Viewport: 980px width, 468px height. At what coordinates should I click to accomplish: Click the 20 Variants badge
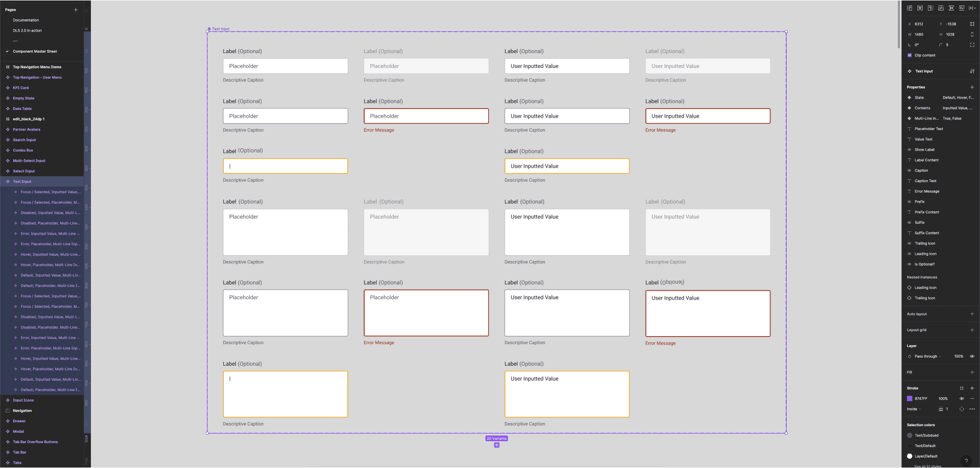point(497,438)
